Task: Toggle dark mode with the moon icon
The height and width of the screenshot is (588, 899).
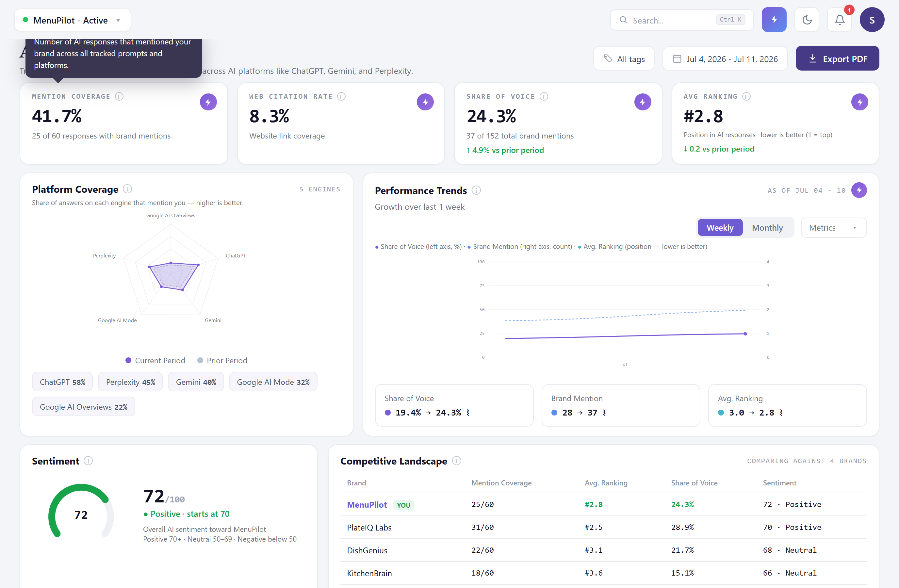Action: (807, 20)
